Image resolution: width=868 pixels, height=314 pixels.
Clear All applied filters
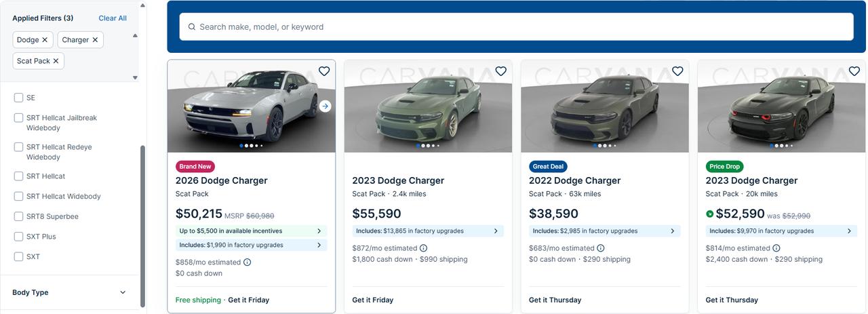113,18
